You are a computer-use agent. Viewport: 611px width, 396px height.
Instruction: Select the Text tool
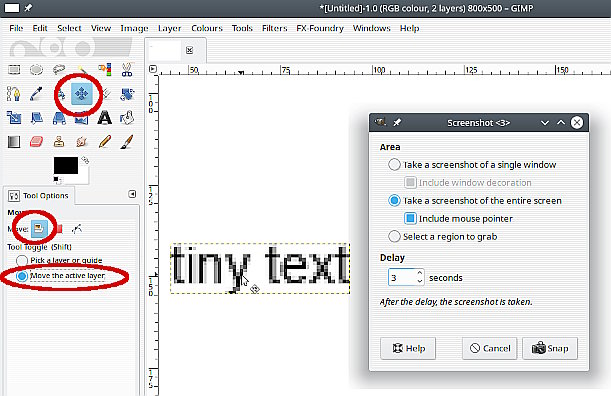pos(104,118)
